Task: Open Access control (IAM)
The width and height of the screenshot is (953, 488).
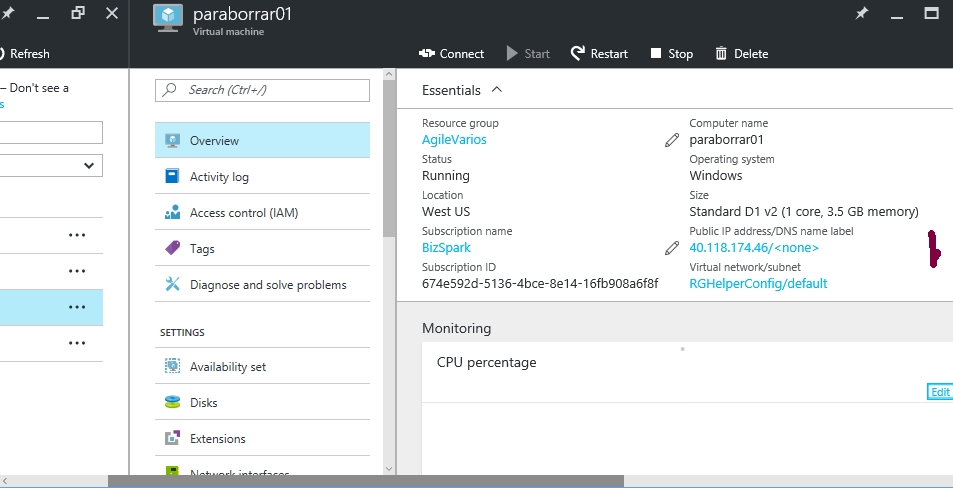Action: coord(263,212)
